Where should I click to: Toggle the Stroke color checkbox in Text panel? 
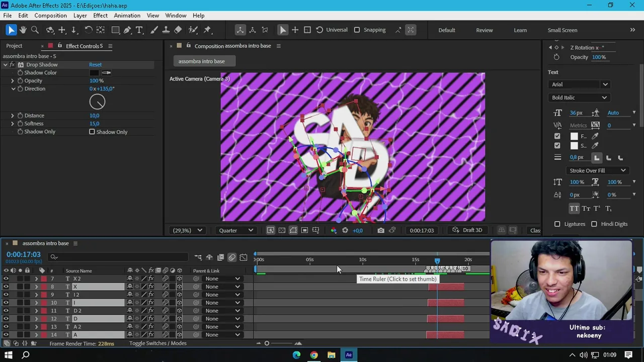[x=557, y=146]
